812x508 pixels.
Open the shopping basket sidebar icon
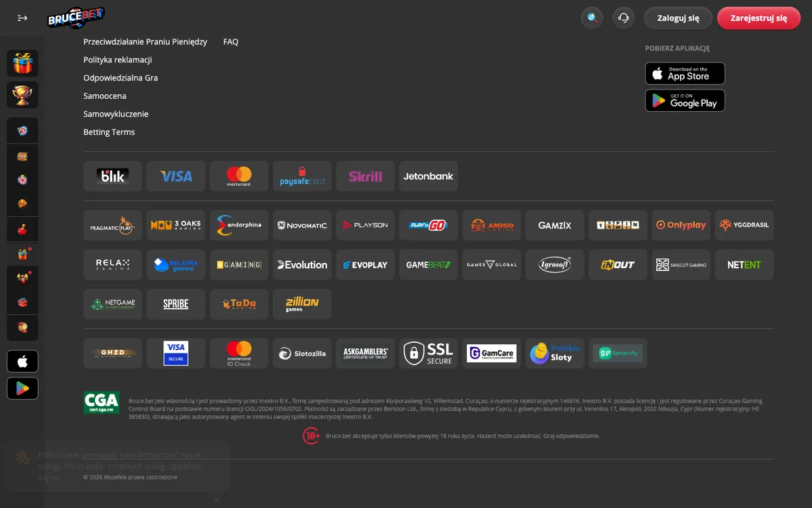pyautogui.click(x=22, y=302)
